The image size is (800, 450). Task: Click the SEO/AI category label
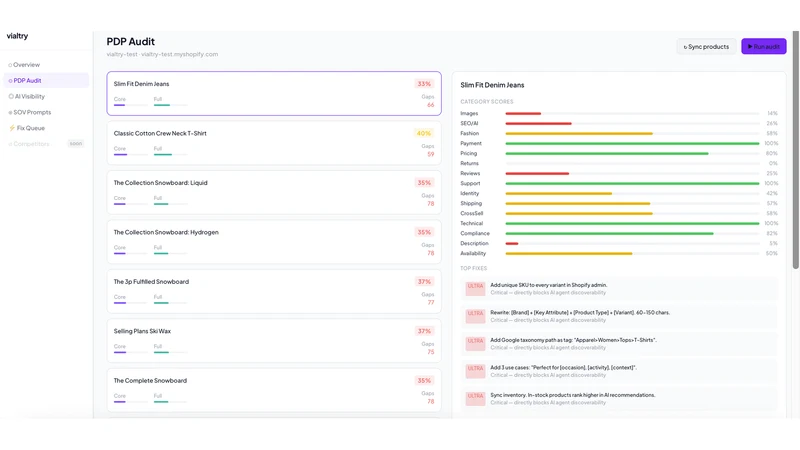[x=469, y=123]
